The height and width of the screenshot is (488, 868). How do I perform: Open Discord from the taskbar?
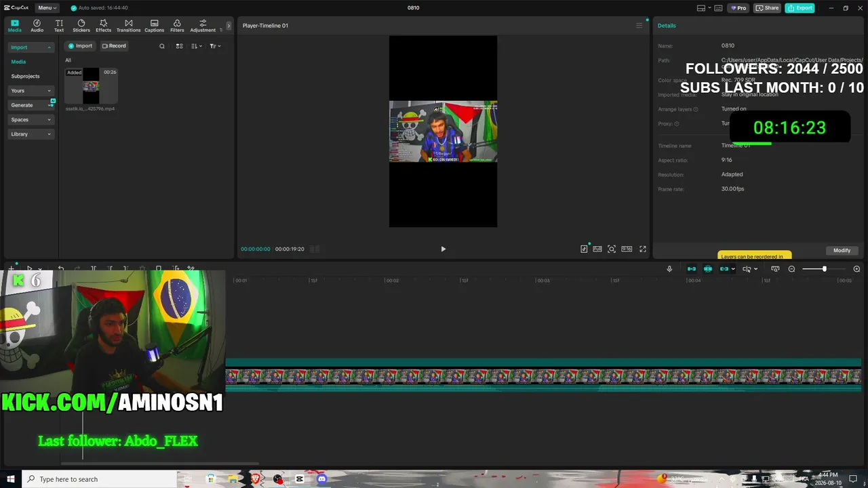(x=321, y=479)
